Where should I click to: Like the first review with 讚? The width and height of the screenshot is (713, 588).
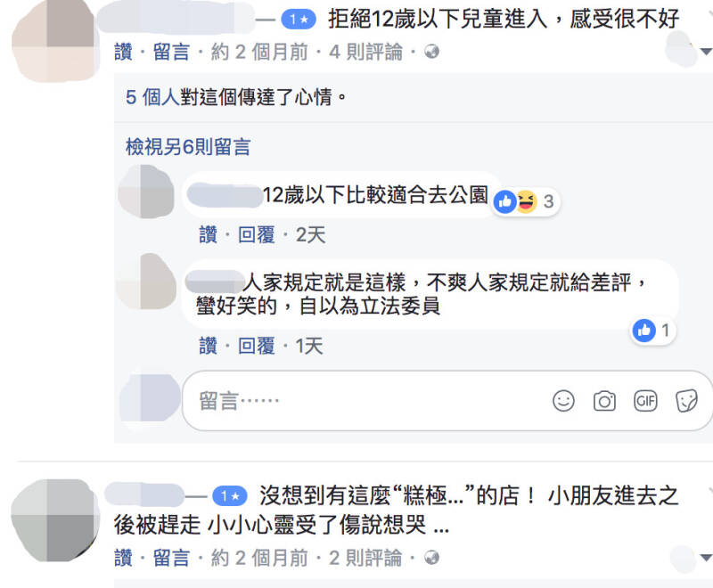(123, 52)
